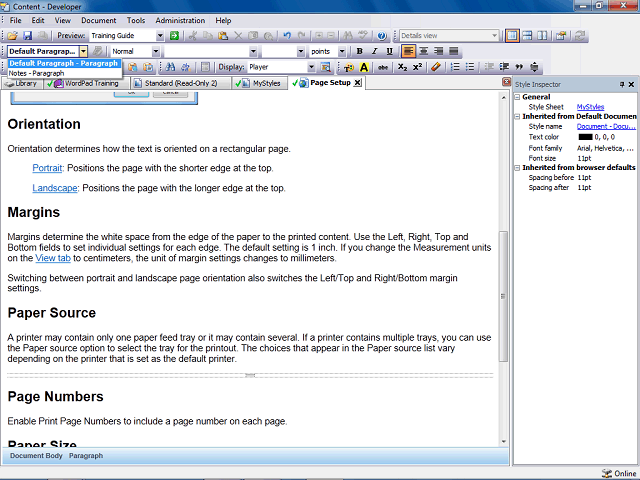The height and width of the screenshot is (480, 640).
Task: Choose Default Paragraph - Paragraph style option
Action: pyautogui.click(x=64, y=63)
